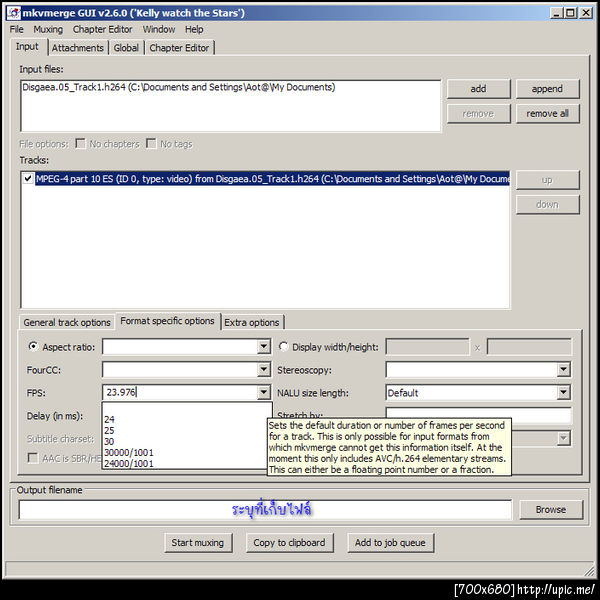Click inside the Aspect ratio text field
The image size is (600, 600).
point(180,347)
